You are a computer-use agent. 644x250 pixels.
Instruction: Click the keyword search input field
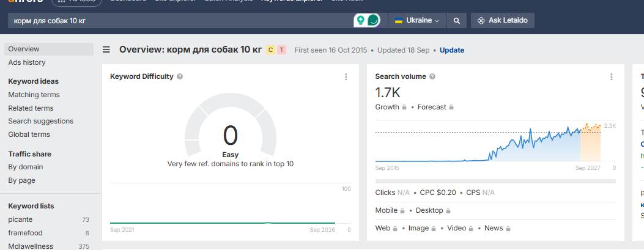coord(180,21)
